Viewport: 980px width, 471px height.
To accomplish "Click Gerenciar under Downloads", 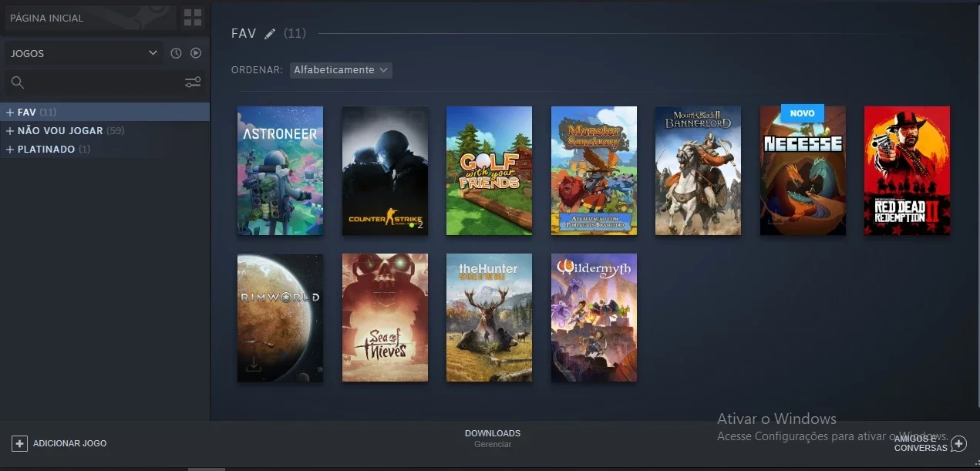I will [x=493, y=444].
